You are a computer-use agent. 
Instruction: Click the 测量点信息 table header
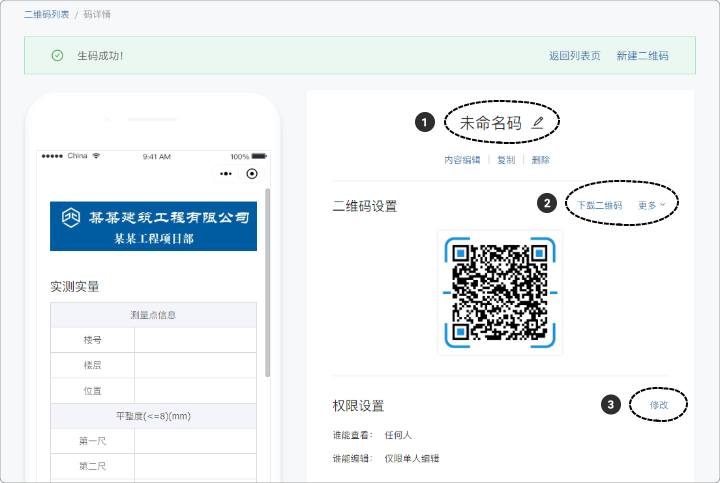153,315
